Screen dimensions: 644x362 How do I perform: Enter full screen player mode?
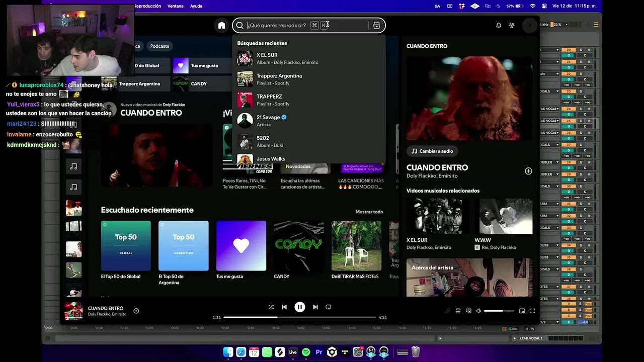(532, 311)
